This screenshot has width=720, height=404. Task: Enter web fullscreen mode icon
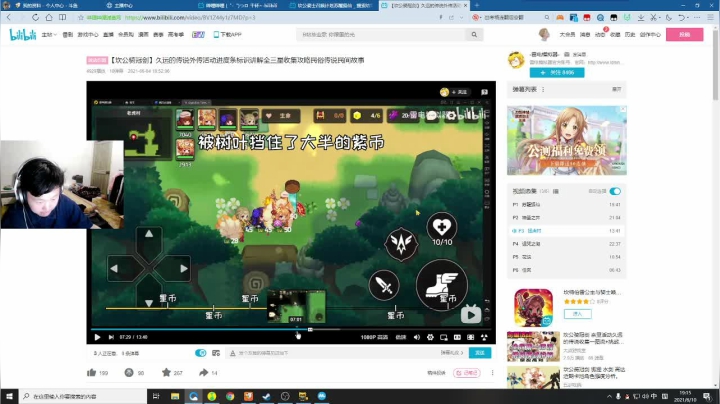pos(471,337)
